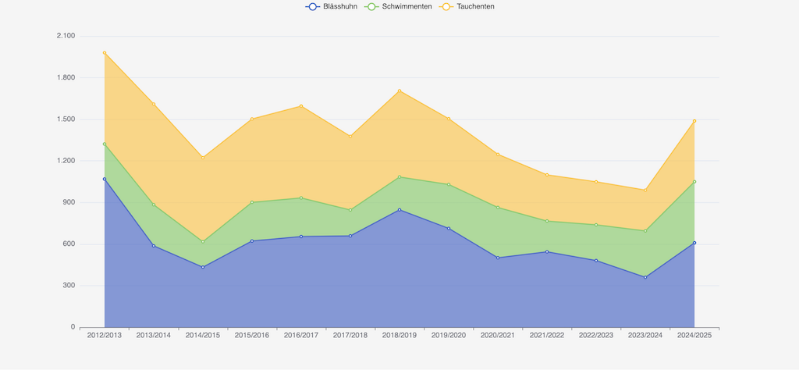Screen dimensions: 799x370
Task: Click the Tauchenten data point at 2012/2013
Action: (x=104, y=52)
